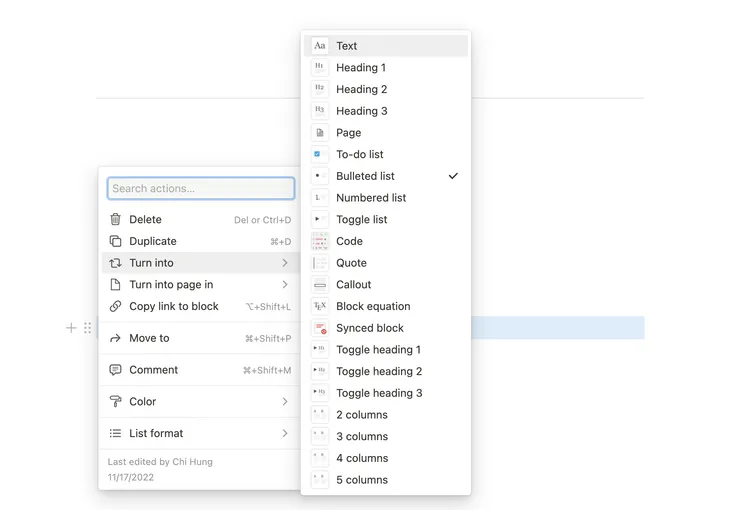Click the Block equation TeX icon
The width and height of the screenshot is (740, 510).
click(319, 307)
